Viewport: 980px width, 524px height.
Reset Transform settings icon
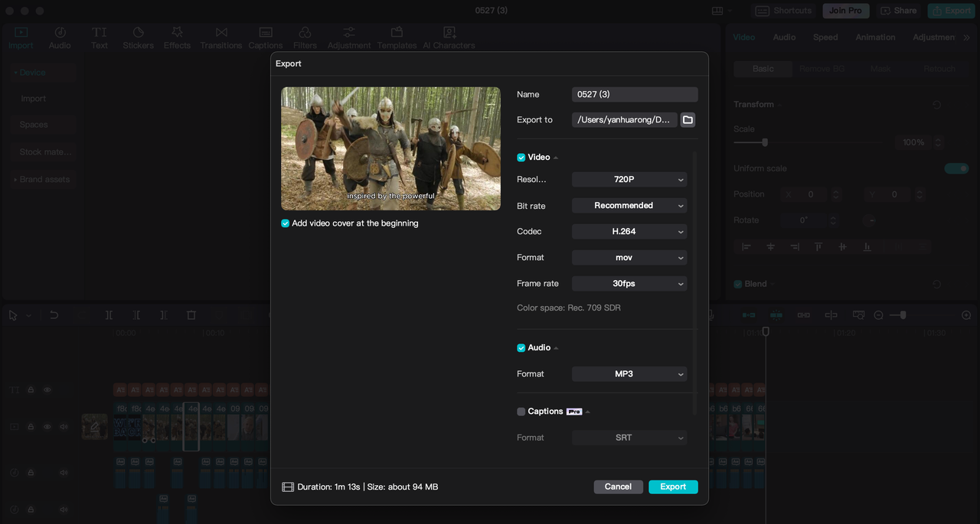(936, 104)
